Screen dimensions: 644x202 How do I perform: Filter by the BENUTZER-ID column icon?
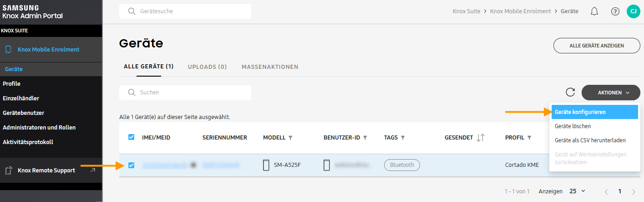365,138
